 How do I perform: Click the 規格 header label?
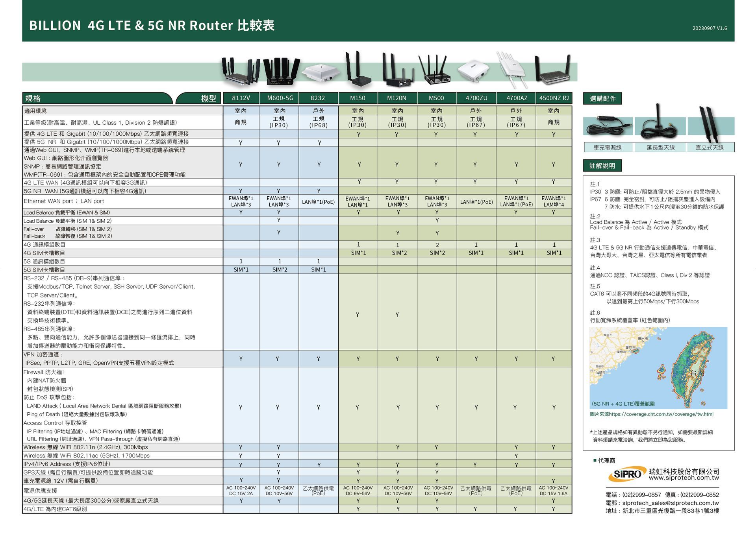point(33,98)
